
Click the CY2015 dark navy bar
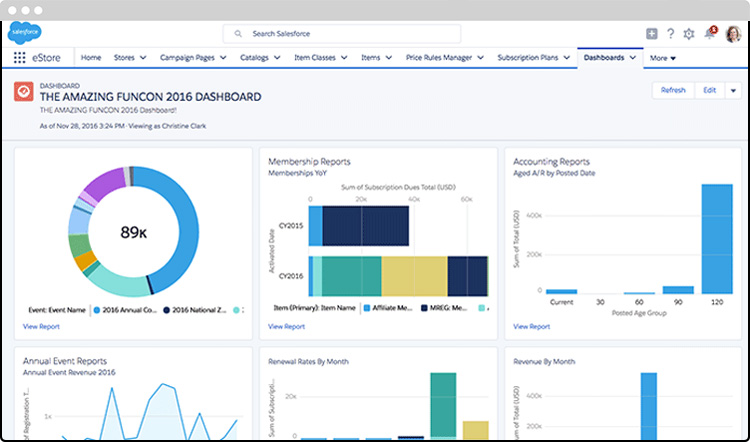[x=365, y=226]
